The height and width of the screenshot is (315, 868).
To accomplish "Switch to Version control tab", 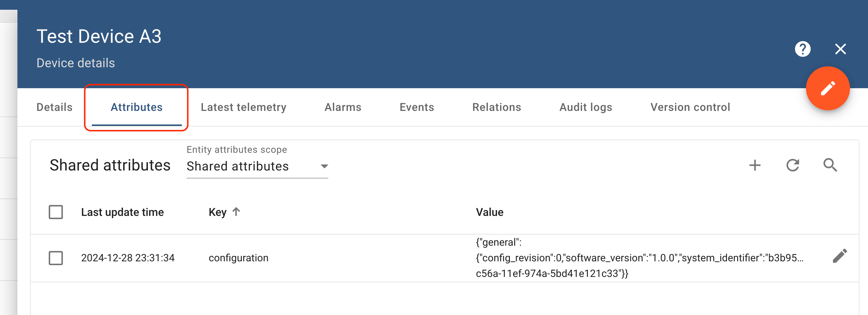I will tap(690, 107).
